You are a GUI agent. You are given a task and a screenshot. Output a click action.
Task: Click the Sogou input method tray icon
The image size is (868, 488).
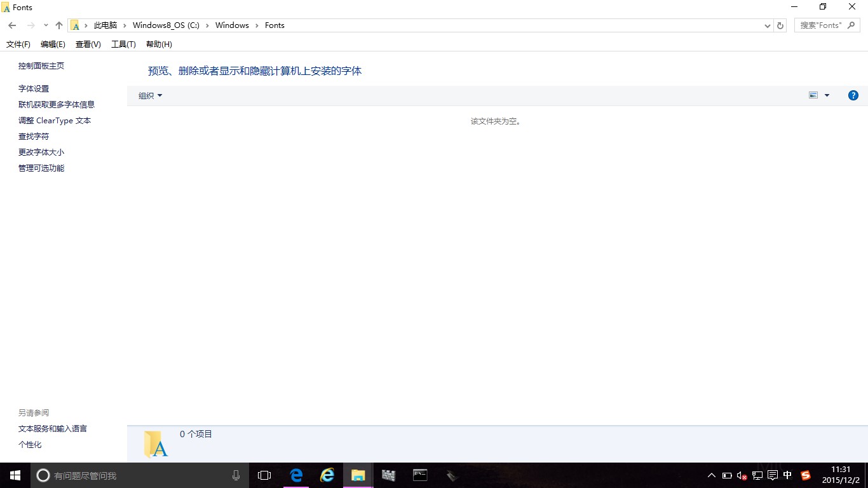coord(806,475)
